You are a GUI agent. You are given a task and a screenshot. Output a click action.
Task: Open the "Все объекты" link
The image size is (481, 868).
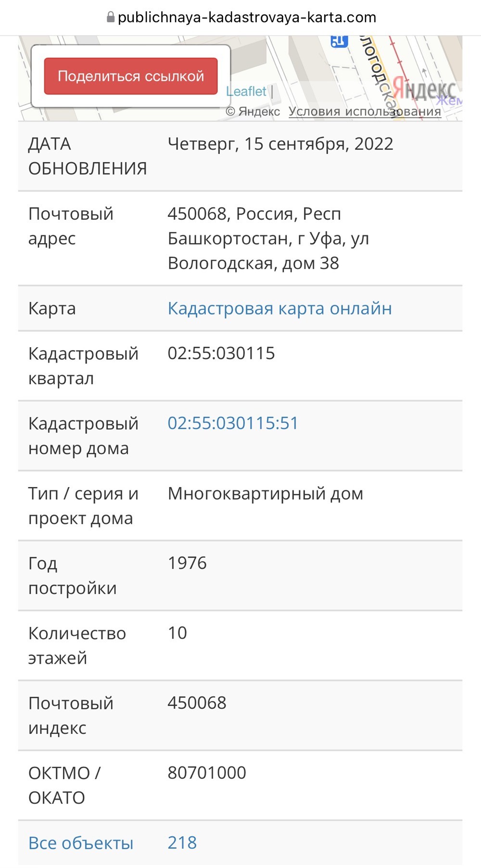click(x=81, y=843)
